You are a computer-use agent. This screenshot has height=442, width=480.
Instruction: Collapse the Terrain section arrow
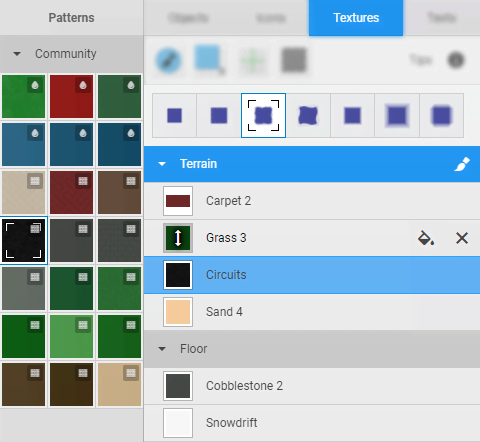point(162,164)
